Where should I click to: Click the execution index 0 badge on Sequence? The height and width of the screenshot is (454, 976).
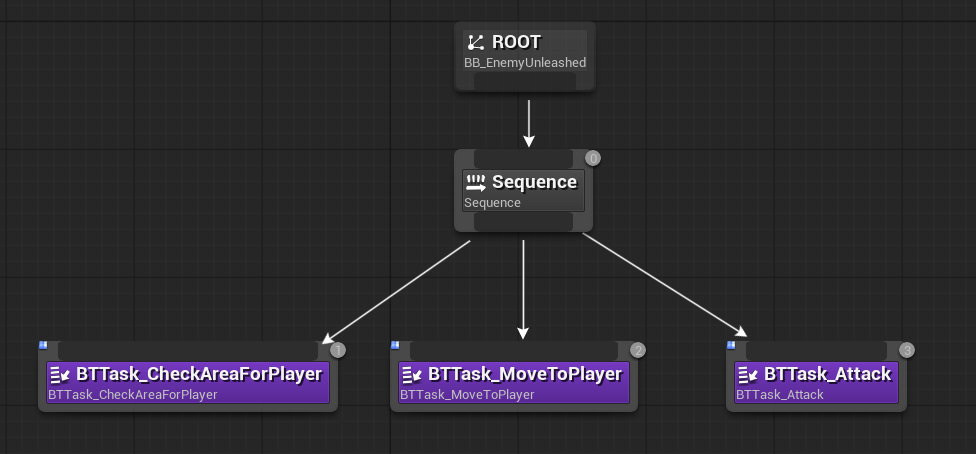pos(593,158)
